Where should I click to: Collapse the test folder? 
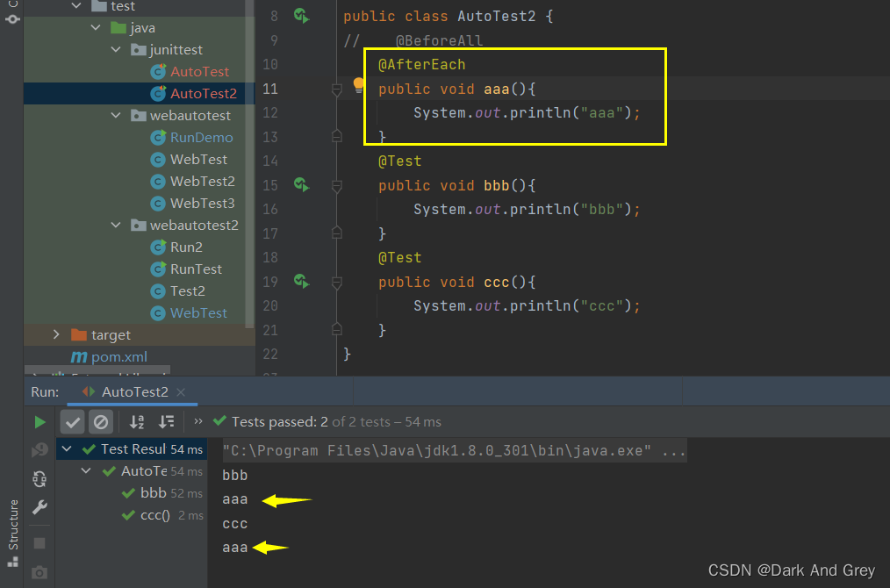point(76,5)
